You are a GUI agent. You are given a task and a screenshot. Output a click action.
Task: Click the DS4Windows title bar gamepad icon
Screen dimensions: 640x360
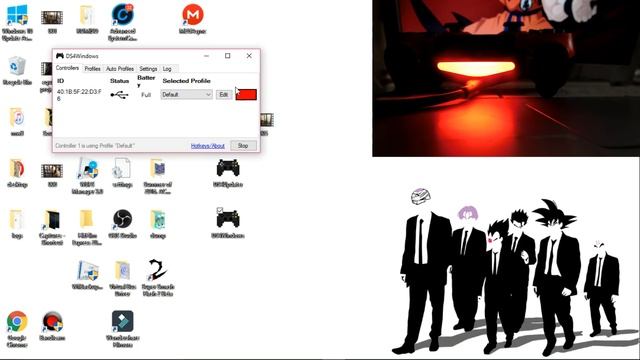[x=60, y=56]
